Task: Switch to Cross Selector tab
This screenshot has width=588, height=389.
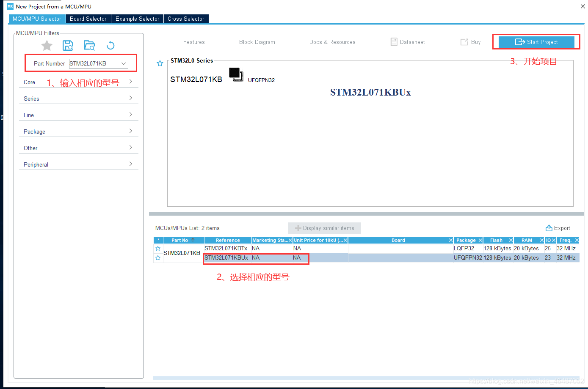Action: 186,19
